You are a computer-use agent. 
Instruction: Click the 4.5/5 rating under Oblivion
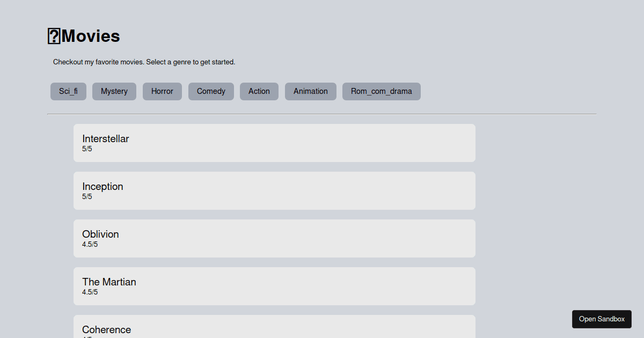pos(90,245)
